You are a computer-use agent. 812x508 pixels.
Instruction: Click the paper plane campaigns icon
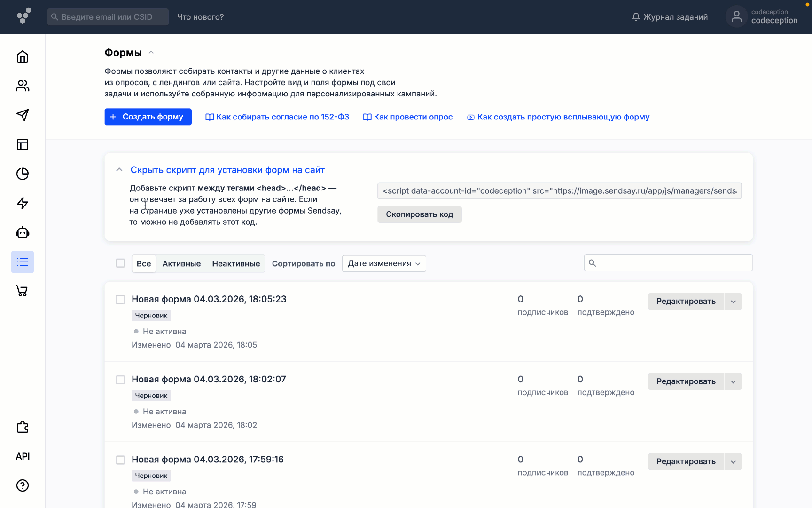pos(23,115)
